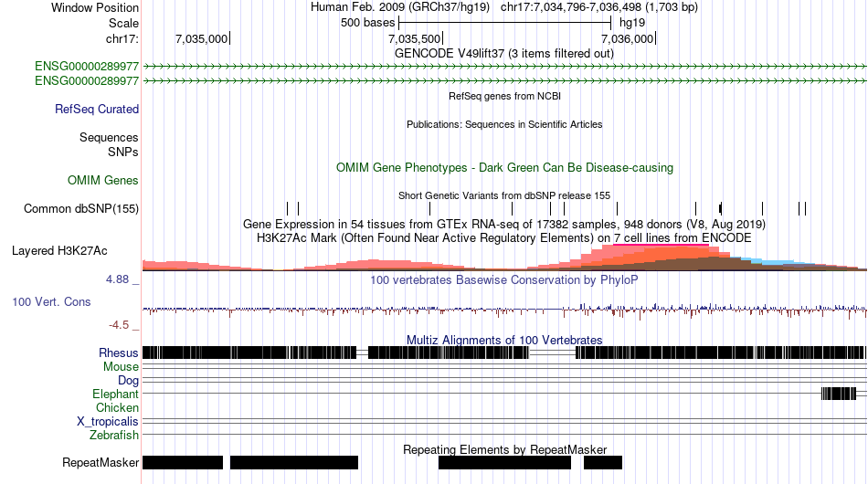The image size is (868, 484).
Task: Click the OMIM Genes label
Action: (x=102, y=180)
